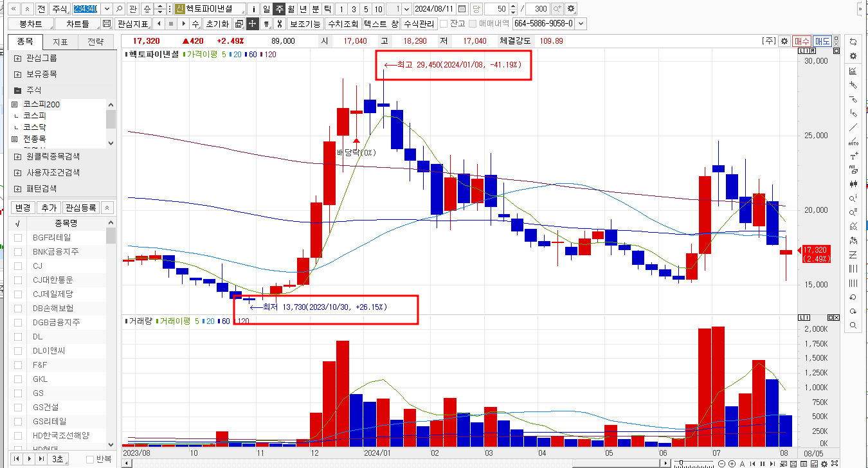Select the crosshair move tool icon
Image resolution: width=868 pixels, height=468 pixels.
click(252, 24)
